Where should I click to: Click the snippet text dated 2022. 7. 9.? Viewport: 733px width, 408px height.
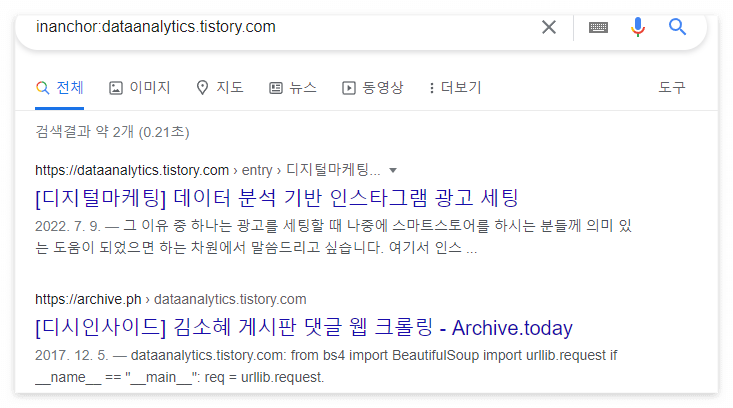(333, 236)
